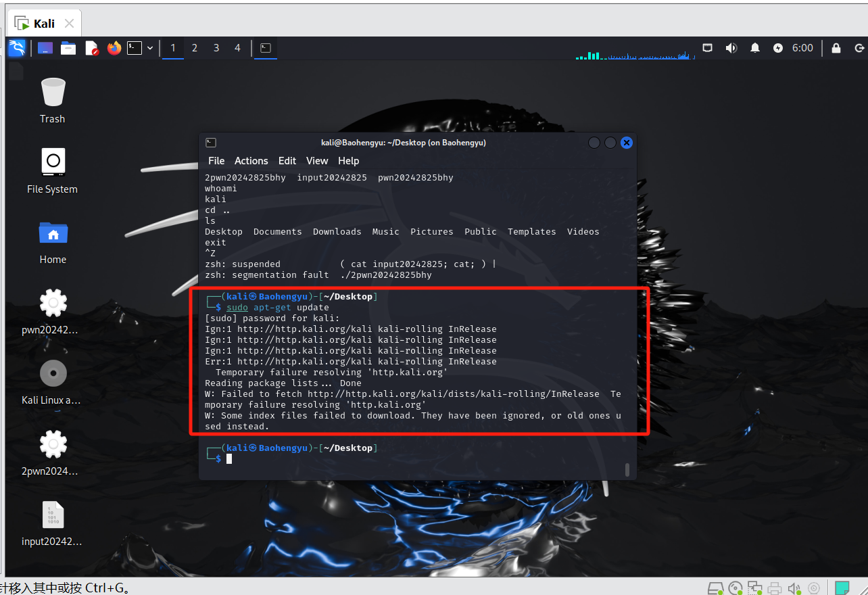Select the Kali VM tab
Viewport: 868px width, 595px height.
pyautogui.click(x=44, y=24)
